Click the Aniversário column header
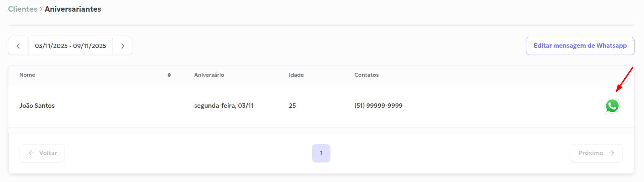The width and height of the screenshot is (644, 182). coord(209,75)
